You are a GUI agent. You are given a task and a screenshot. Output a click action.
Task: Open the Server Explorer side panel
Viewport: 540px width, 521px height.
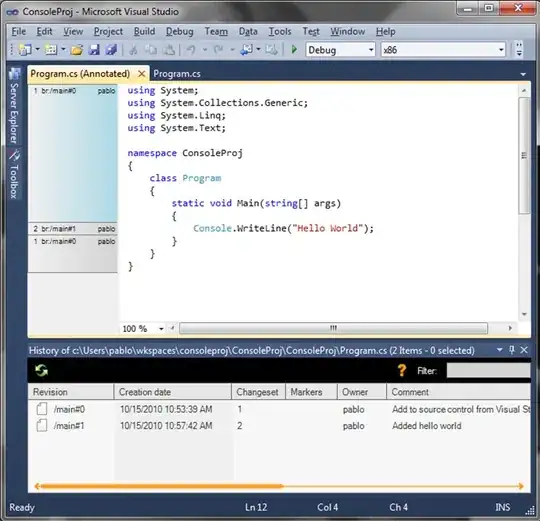14,106
